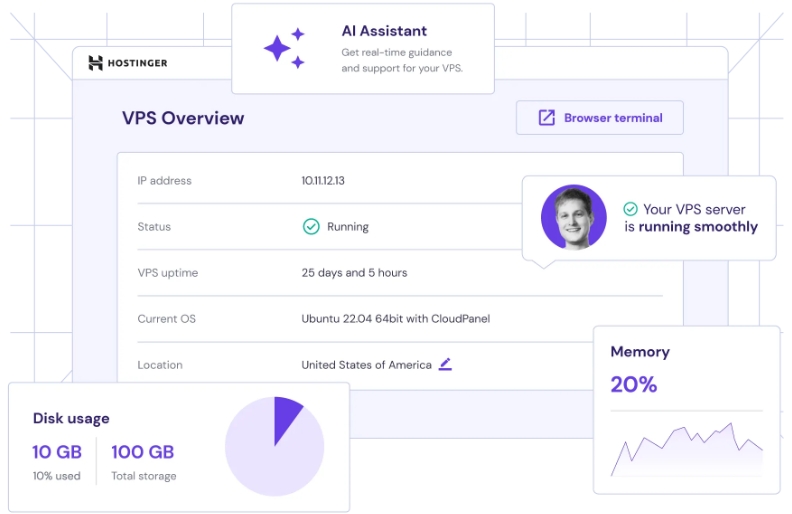
Task: Click the green Running status check icon
Action: (x=311, y=227)
